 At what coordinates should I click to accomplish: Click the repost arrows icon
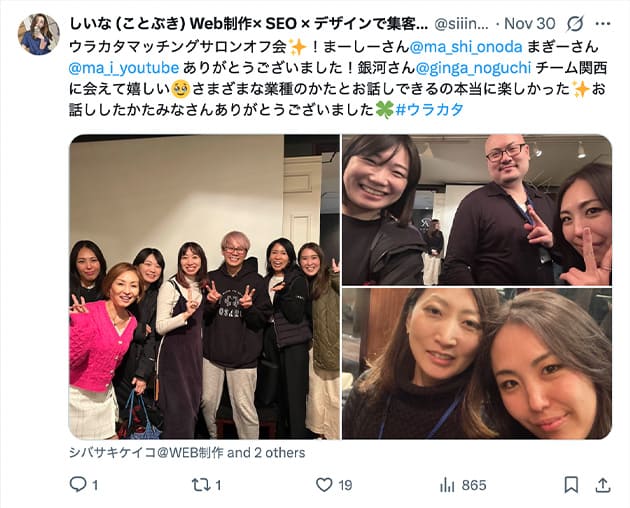200,485
